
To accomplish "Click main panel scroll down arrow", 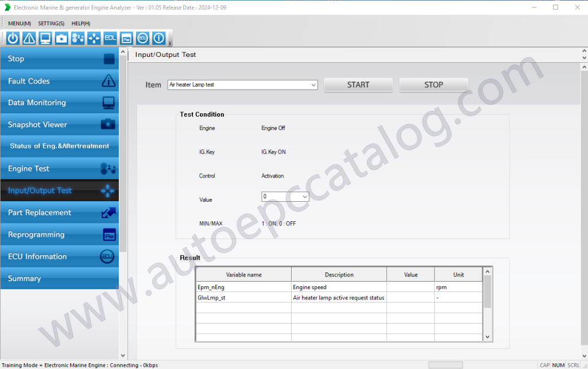I will coord(584,355).
